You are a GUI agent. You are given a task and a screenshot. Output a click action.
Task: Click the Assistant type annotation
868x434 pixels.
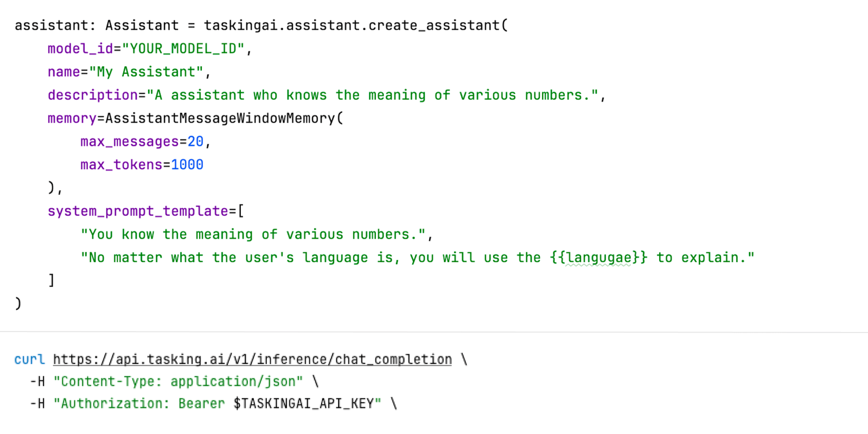(x=142, y=25)
